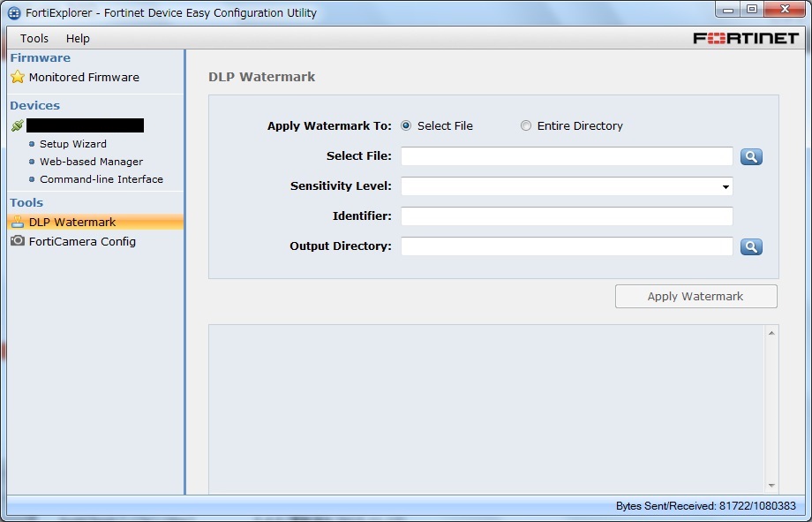Browse for file using Select File magnifier
The height and width of the screenshot is (522, 812).
tap(751, 157)
